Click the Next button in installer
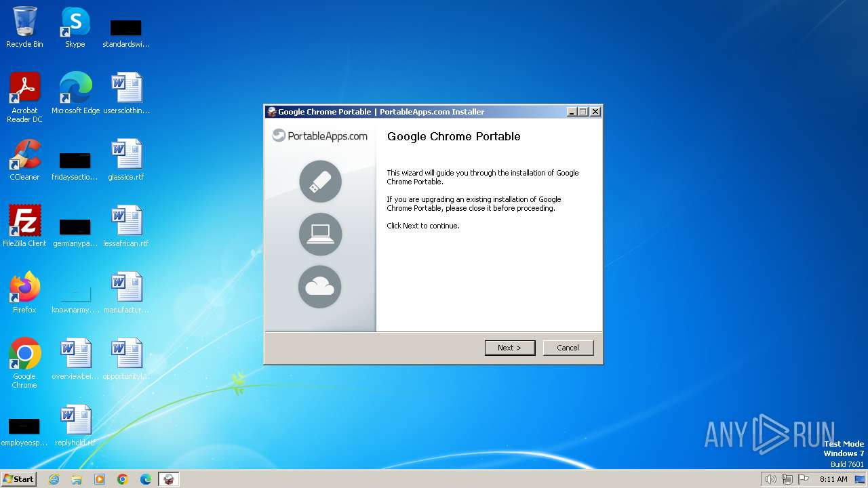Screen dimensions: 868x488 point(510,348)
